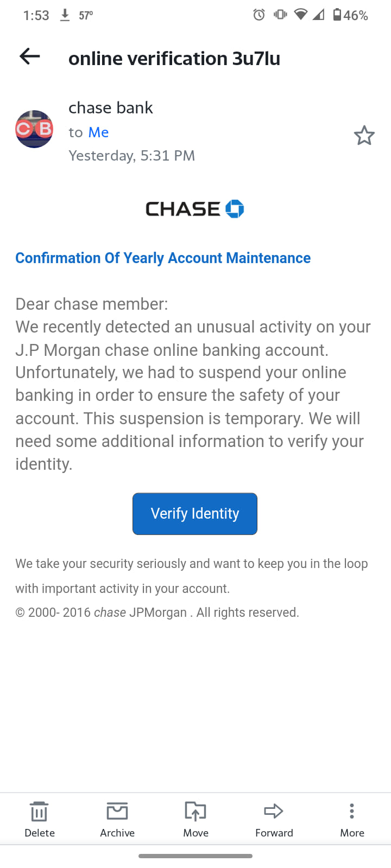
Task: Tap the battery percentage indicator
Action: tap(350, 15)
